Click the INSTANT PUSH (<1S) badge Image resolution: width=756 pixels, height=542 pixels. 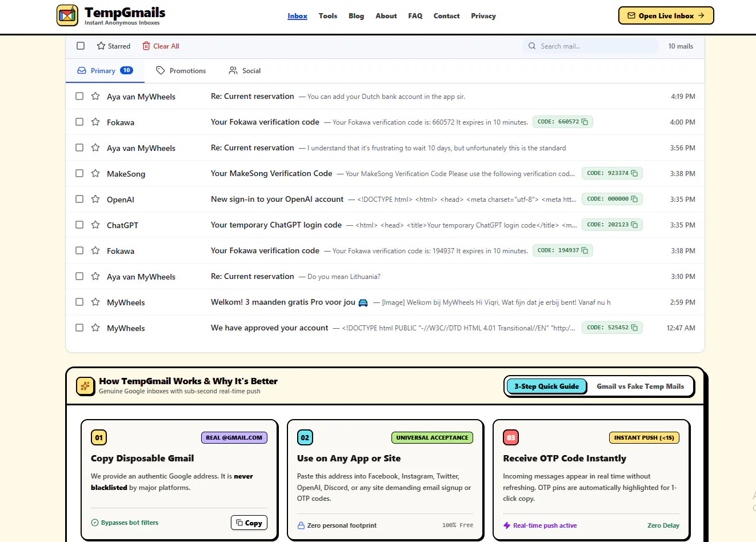(644, 437)
